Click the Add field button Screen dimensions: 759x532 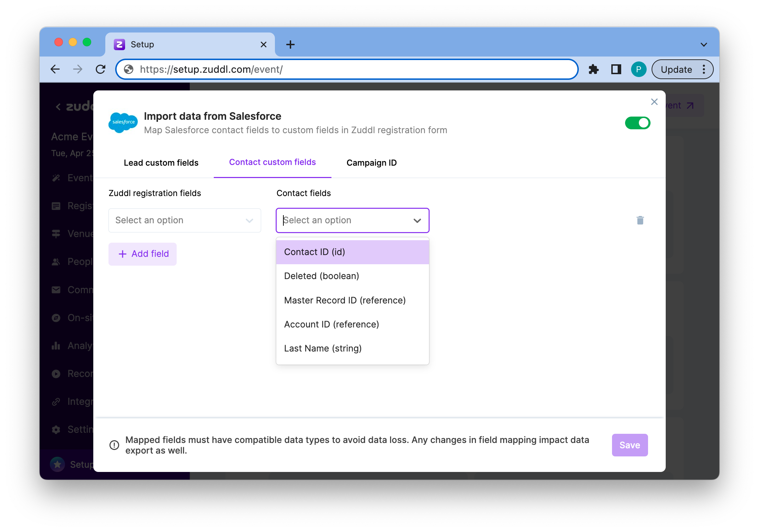click(x=142, y=254)
